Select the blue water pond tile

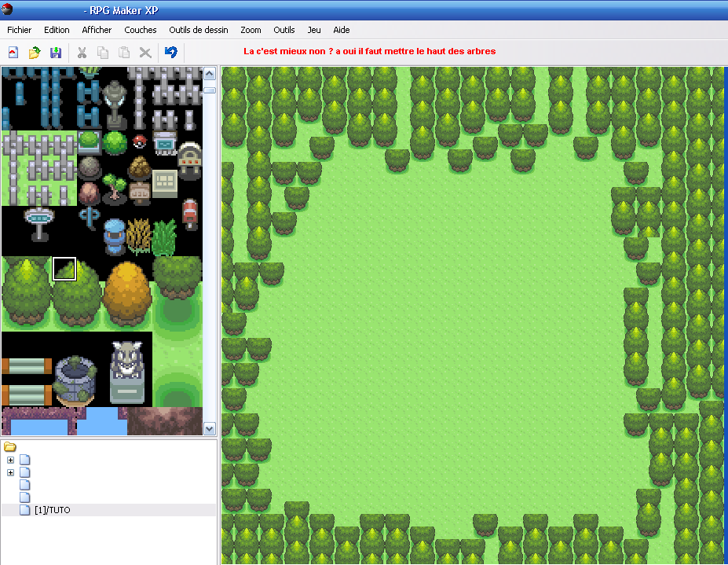click(39, 426)
